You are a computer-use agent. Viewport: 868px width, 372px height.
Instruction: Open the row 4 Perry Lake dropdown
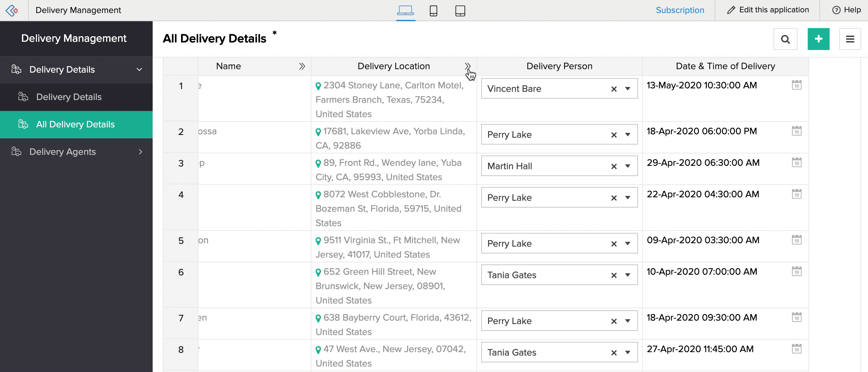[x=628, y=198]
